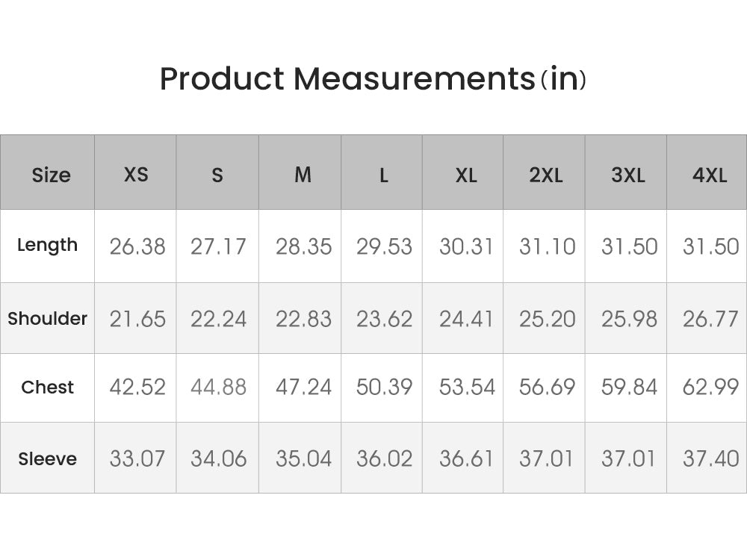Click the XL column header
The width and height of the screenshot is (747, 560).
[466, 175]
